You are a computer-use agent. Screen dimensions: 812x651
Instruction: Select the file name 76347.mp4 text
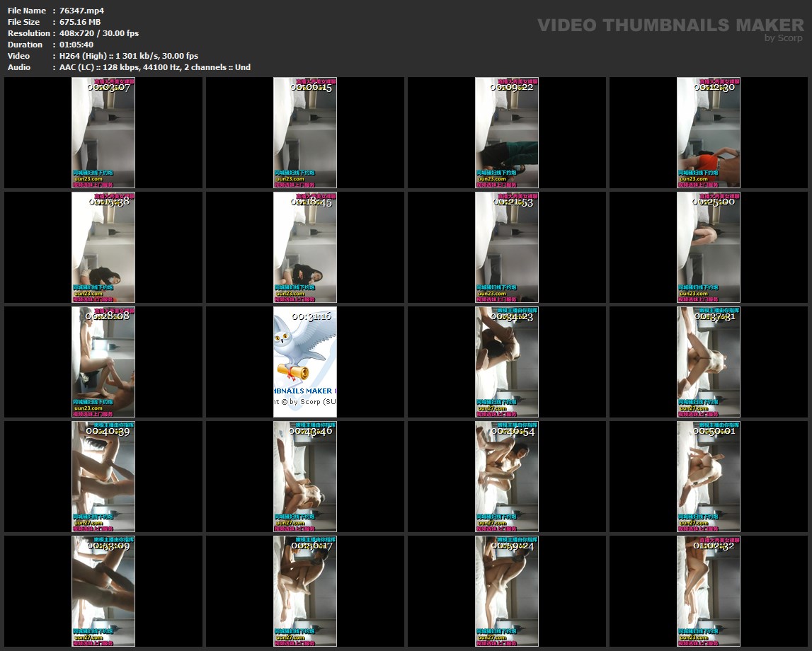click(x=81, y=11)
